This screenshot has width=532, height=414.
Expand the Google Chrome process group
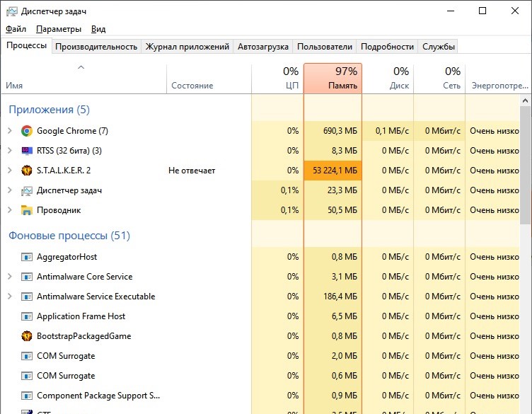pos(9,131)
